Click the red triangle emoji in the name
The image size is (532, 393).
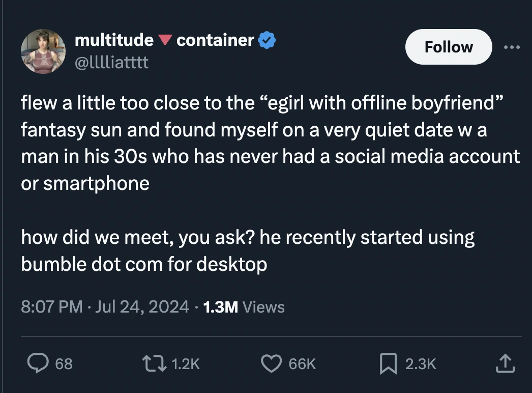pyautogui.click(x=165, y=40)
